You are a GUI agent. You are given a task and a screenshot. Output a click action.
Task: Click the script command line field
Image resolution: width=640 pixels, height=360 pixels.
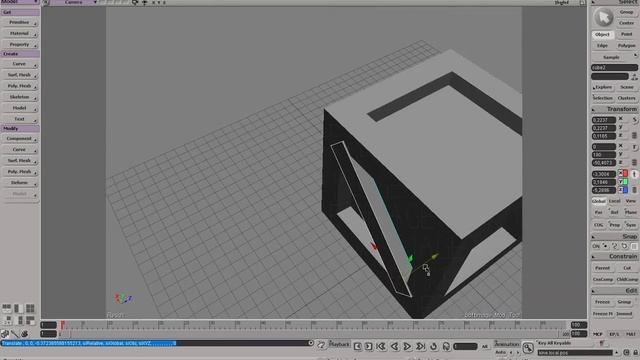coord(155,343)
